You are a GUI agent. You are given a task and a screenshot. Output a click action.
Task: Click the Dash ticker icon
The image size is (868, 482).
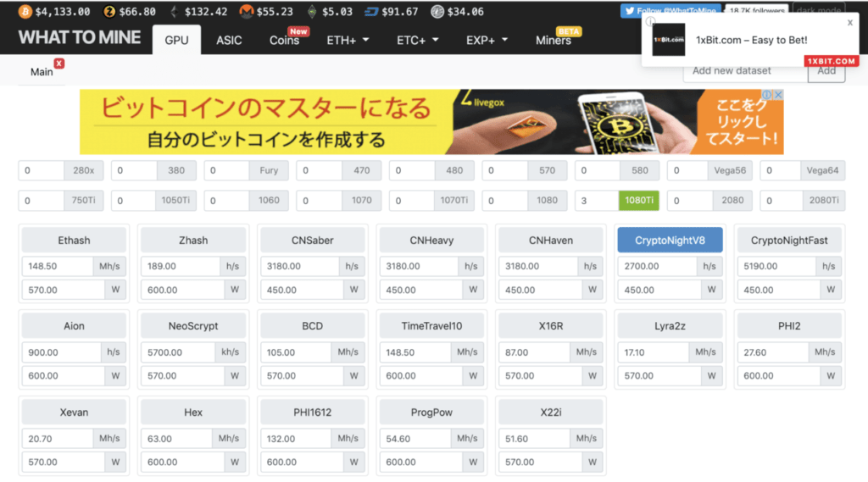point(371,12)
